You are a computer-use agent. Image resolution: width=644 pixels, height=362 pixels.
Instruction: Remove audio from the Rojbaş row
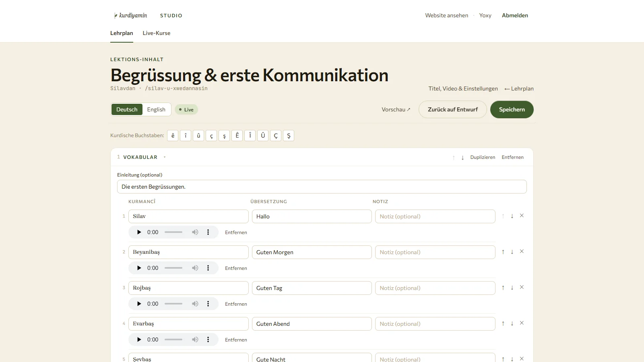(236, 304)
